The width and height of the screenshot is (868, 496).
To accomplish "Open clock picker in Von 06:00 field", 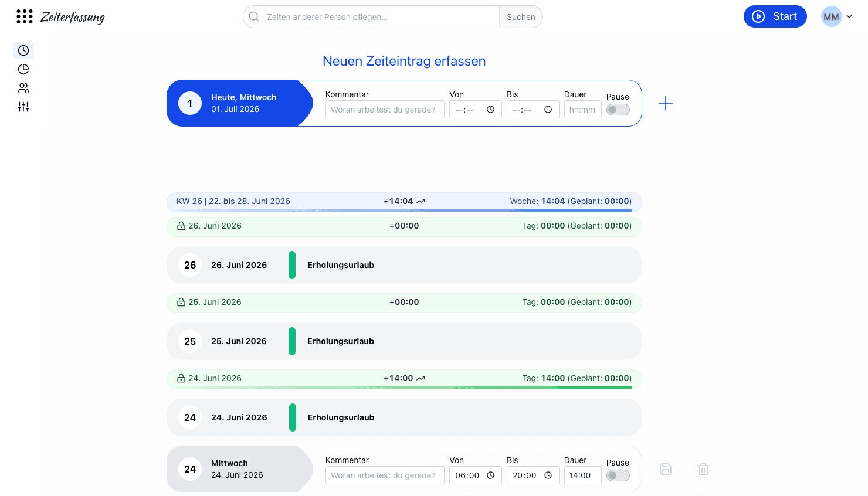I will [x=491, y=475].
